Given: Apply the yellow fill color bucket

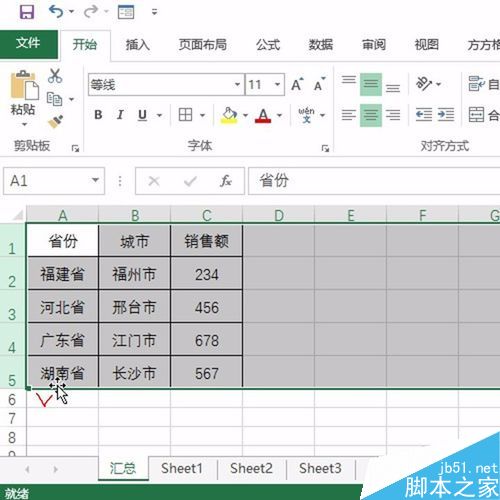Looking at the screenshot, I should [x=229, y=115].
